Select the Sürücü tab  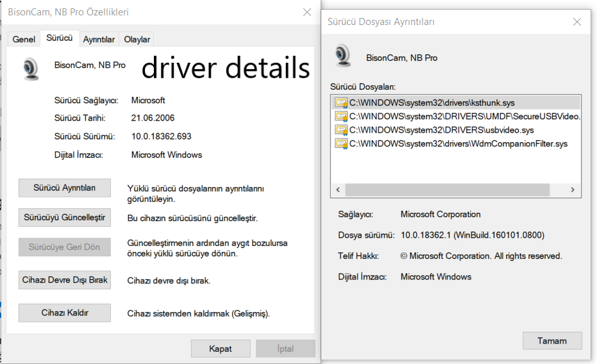[x=60, y=38]
